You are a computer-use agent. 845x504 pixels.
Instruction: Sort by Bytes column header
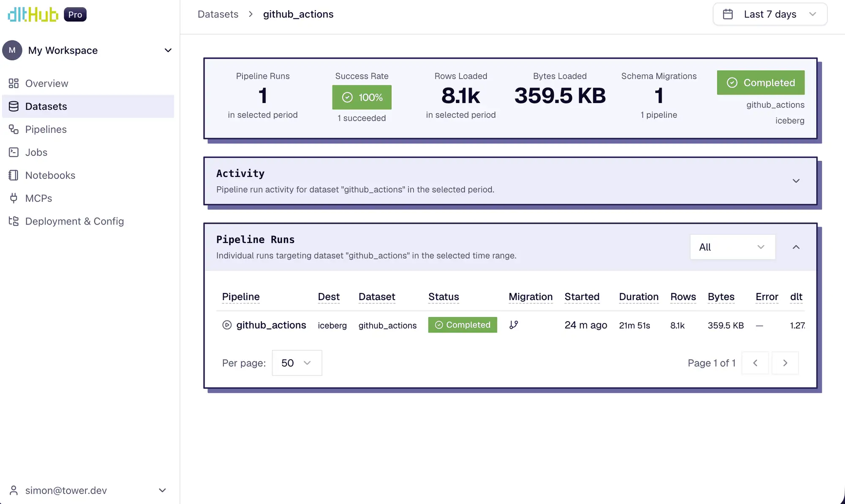[x=721, y=297]
